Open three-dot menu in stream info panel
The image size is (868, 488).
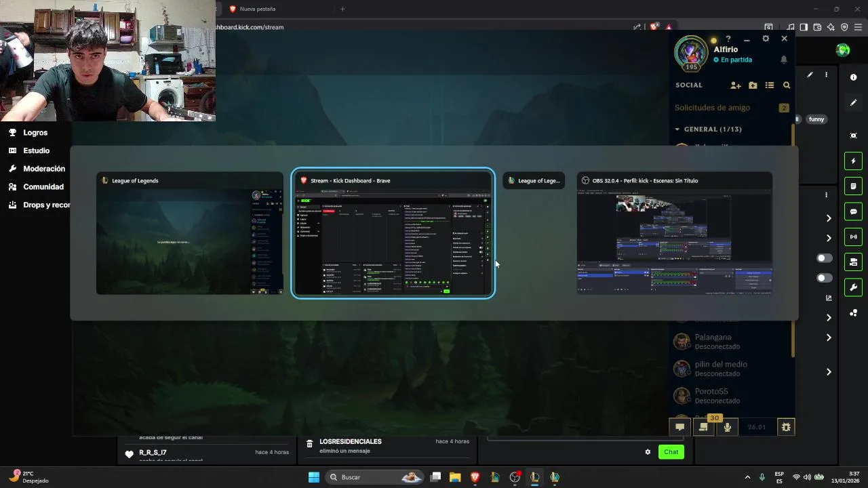[826, 75]
